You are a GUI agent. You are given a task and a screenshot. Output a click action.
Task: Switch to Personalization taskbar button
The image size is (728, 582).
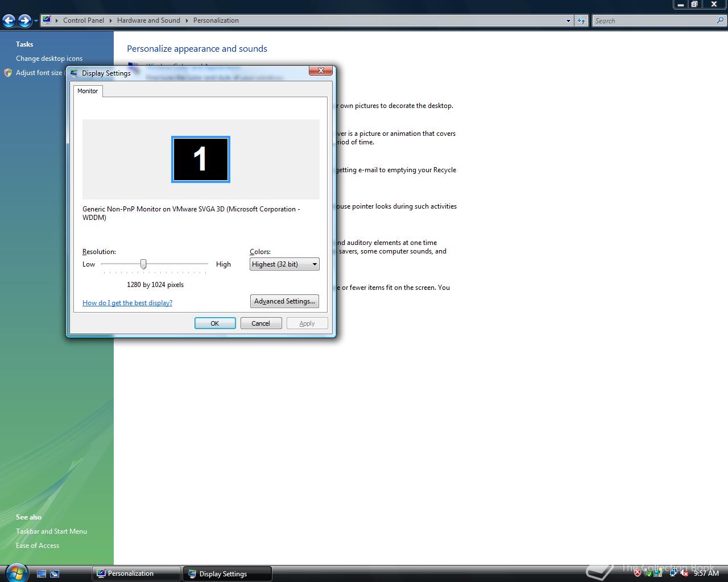point(136,573)
